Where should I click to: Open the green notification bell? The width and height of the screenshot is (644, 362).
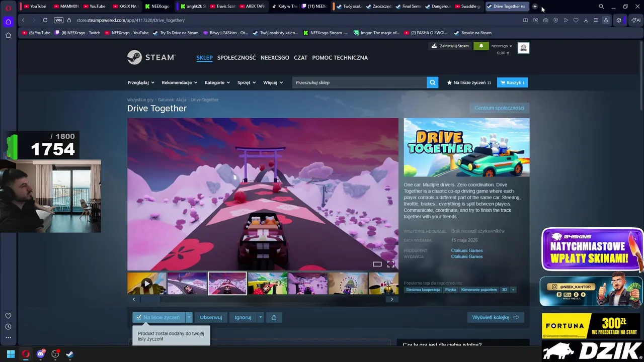[481, 46]
